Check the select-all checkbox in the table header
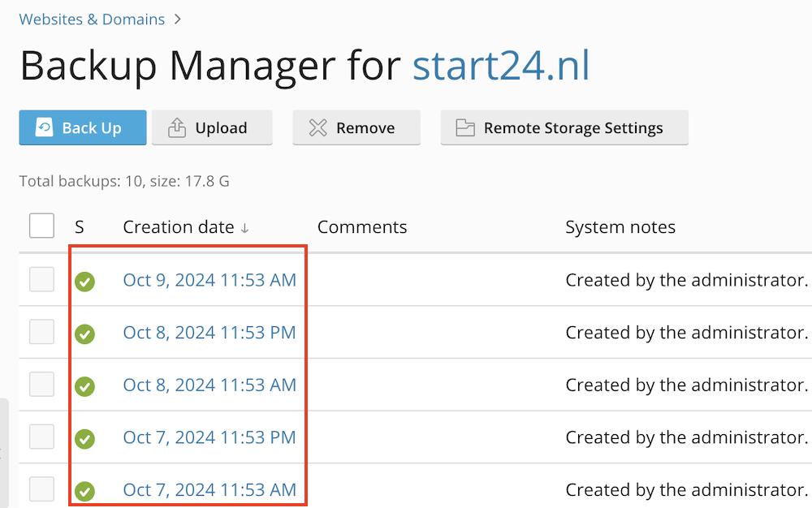This screenshot has width=812, height=508. [x=41, y=226]
